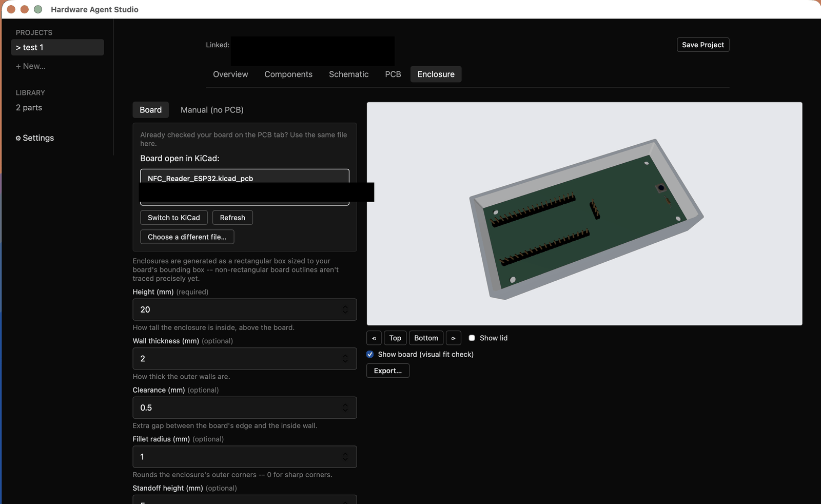
Task: Open the Overview tab
Action: (x=230, y=74)
